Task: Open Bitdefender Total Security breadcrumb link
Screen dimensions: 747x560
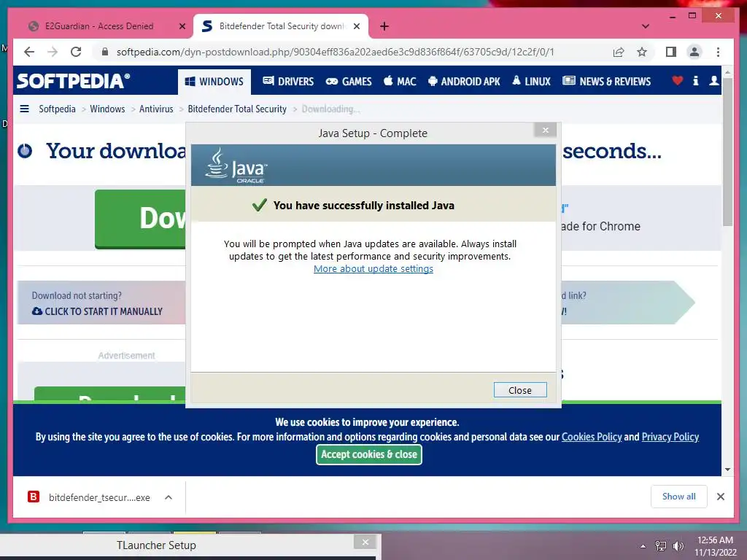Action: click(x=237, y=109)
